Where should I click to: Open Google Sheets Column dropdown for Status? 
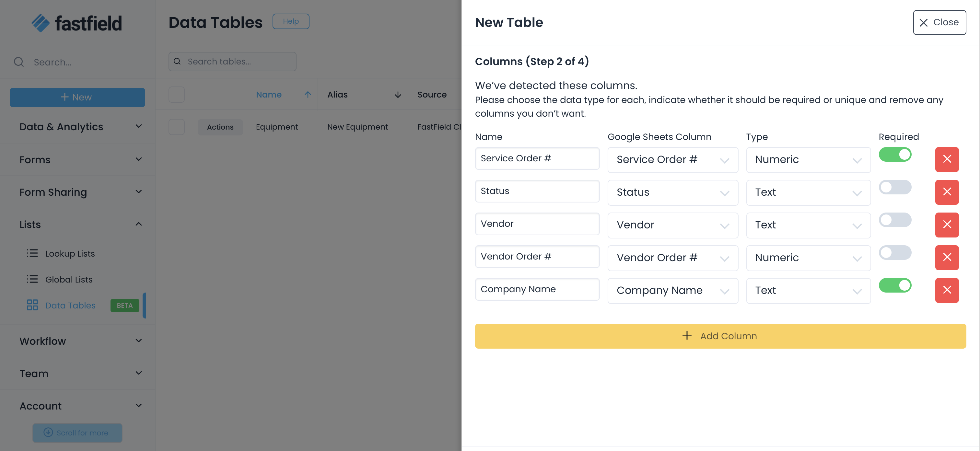pos(672,192)
